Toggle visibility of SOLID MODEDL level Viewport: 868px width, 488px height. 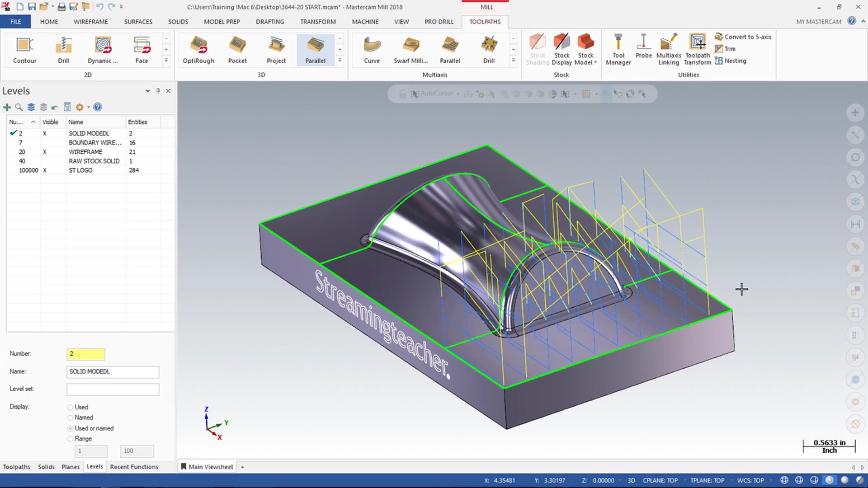(x=45, y=133)
